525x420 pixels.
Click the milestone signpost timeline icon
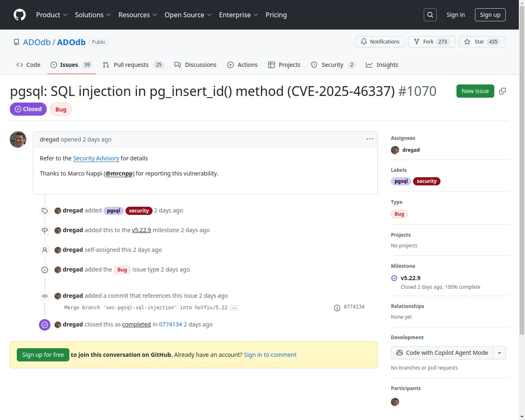45,231
